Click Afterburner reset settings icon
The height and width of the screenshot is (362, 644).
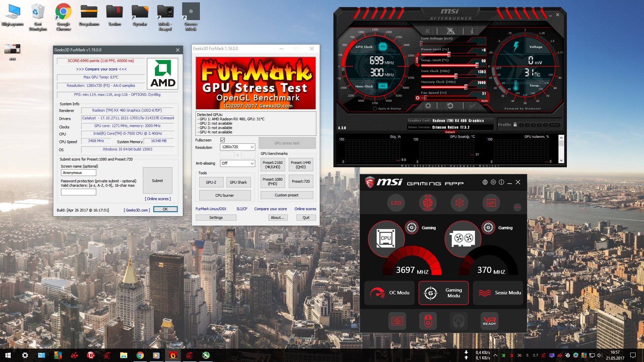(450, 106)
